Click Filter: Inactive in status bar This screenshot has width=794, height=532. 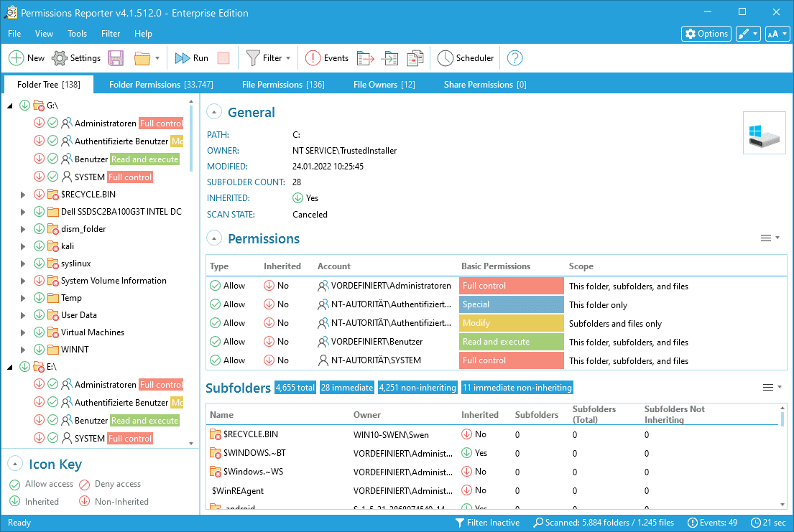point(487,523)
